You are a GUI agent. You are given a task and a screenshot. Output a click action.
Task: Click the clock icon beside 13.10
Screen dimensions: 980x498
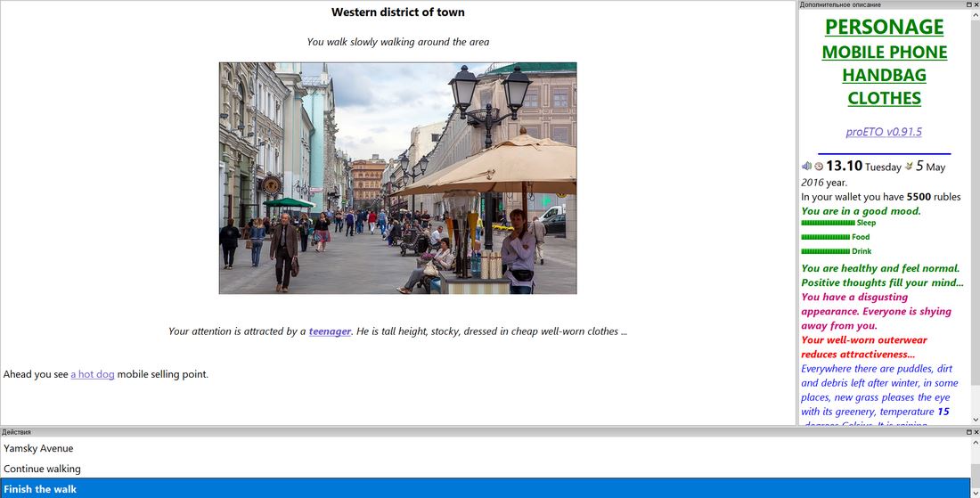819,167
